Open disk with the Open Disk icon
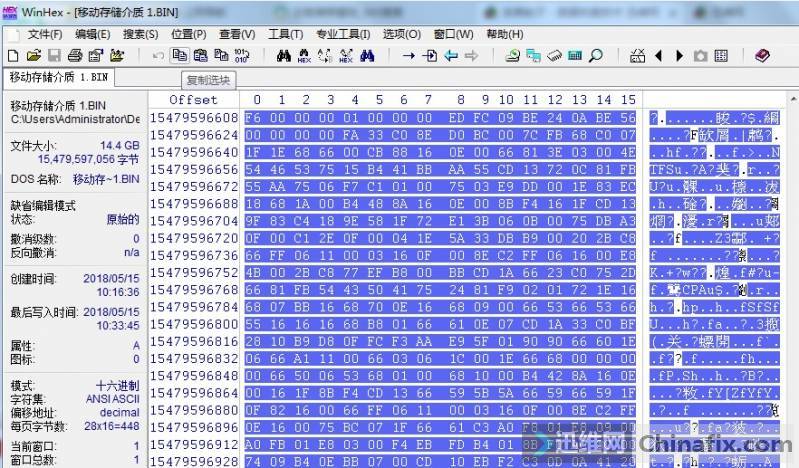This screenshot has width=799, height=468. [513, 56]
